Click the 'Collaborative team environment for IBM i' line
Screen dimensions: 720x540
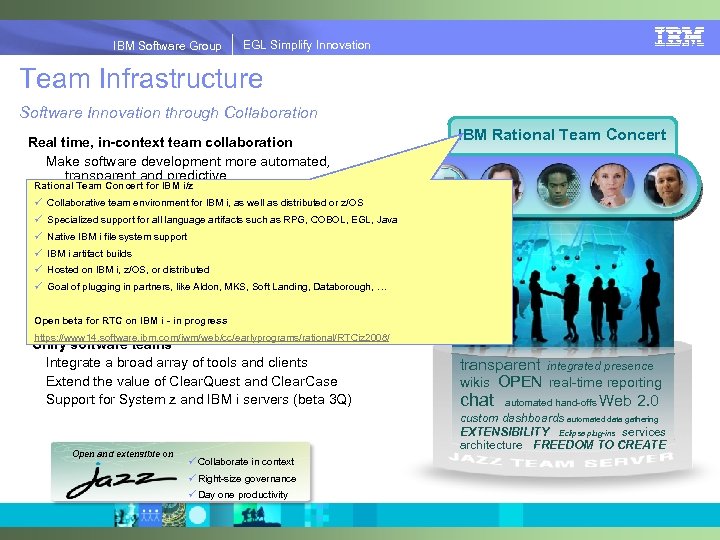pyautogui.click(x=205, y=202)
